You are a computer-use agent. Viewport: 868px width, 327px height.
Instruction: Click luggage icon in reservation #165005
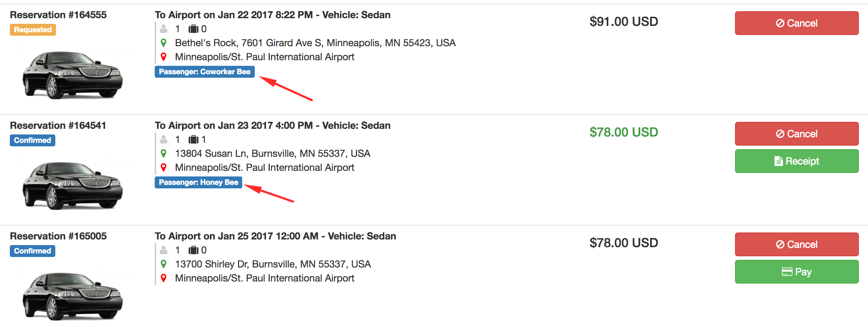193,250
